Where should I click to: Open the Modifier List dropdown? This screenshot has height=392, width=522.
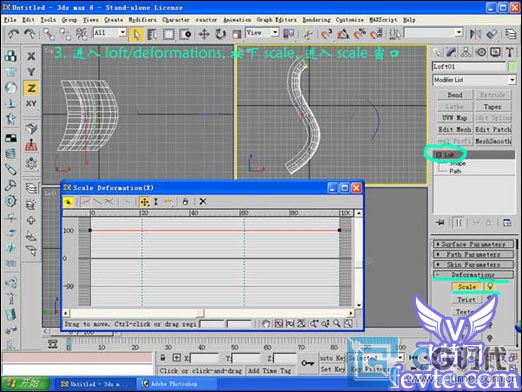(474, 80)
